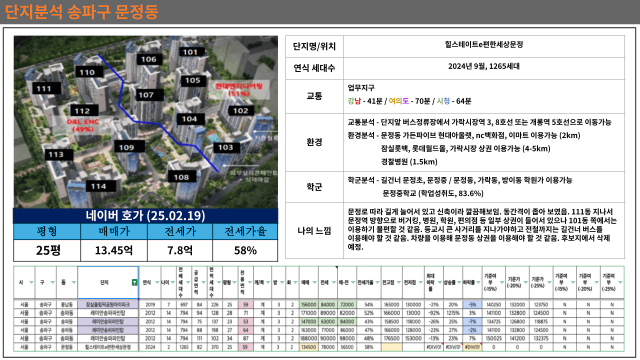Open the 전세가율 column filter arrow
Viewport: 640px width, 360px height.
point(377,282)
